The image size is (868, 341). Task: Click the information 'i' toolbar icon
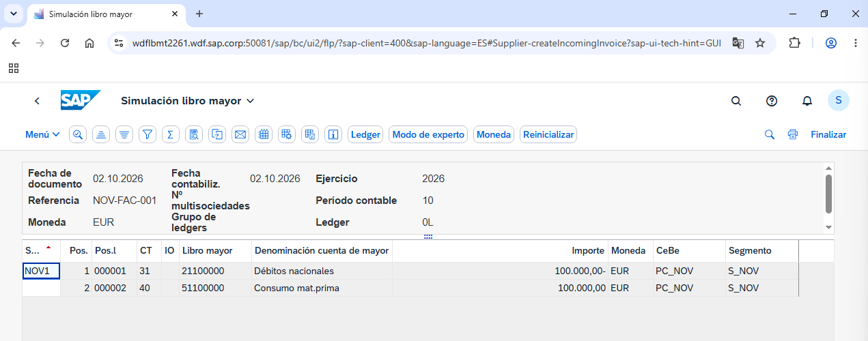(x=333, y=134)
